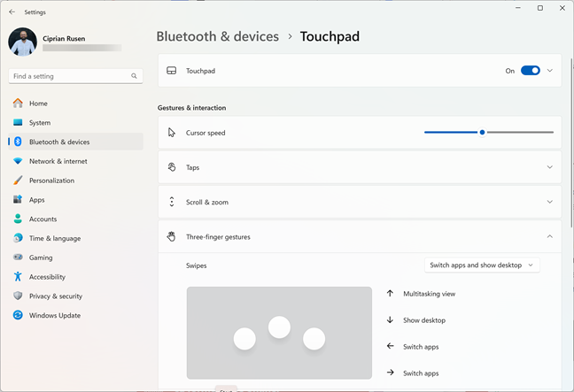Click the Windows Update sync icon
This screenshot has width=574, height=392.
point(18,315)
